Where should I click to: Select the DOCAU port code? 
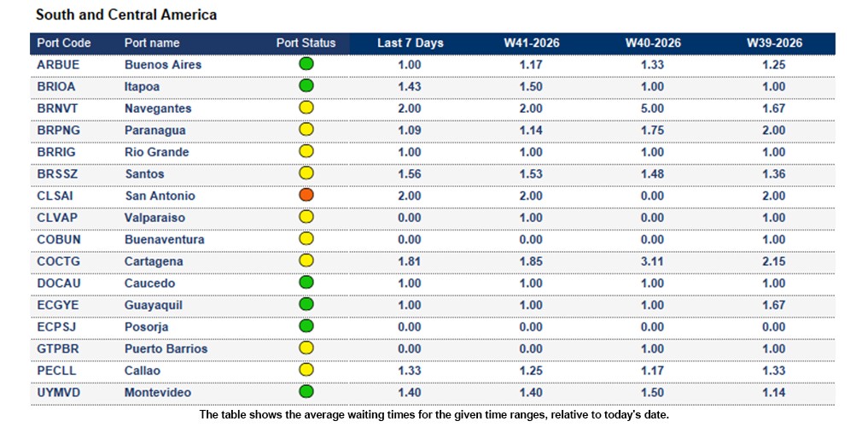[x=59, y=284]
